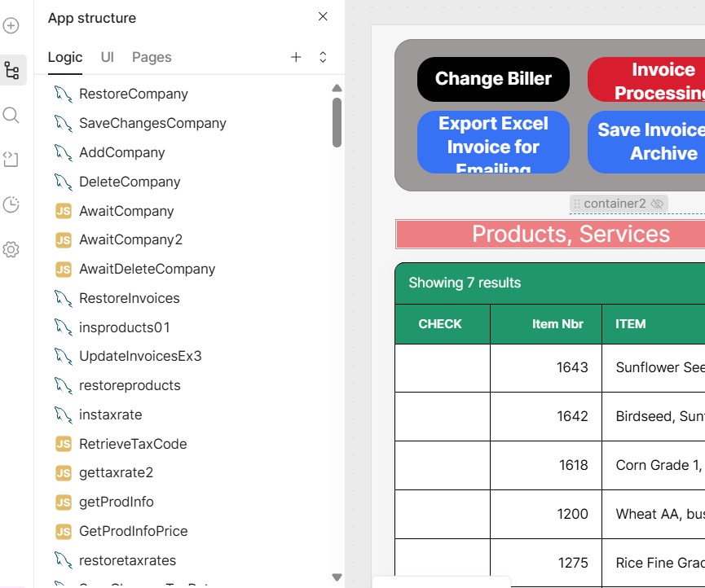Close the App structure panel
The width and height of the screenshot is (705, 588).
pyautogui.click(x=323, y=17)
